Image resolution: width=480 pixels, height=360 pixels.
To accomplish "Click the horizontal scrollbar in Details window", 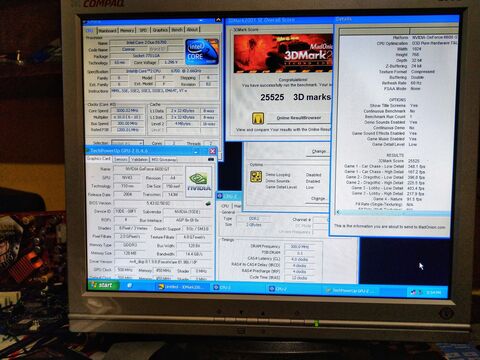I will (x=393, y=212).
